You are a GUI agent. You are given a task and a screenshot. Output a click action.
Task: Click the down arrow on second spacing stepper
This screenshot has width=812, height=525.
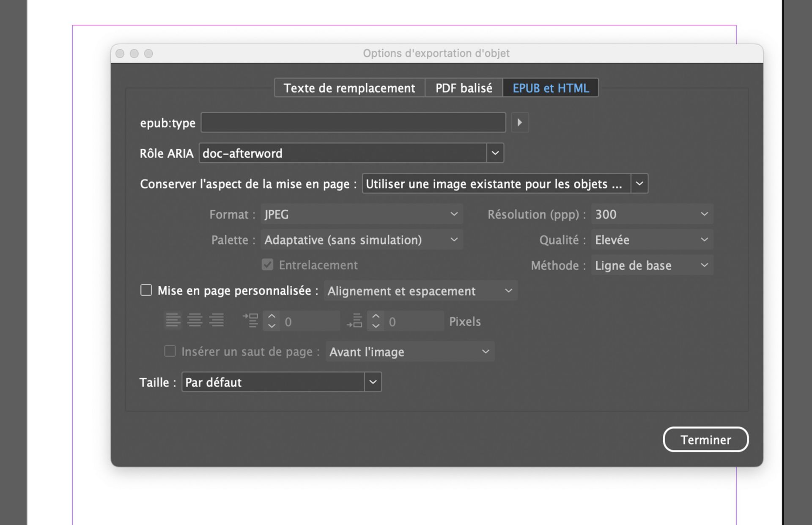pos(376,325)
